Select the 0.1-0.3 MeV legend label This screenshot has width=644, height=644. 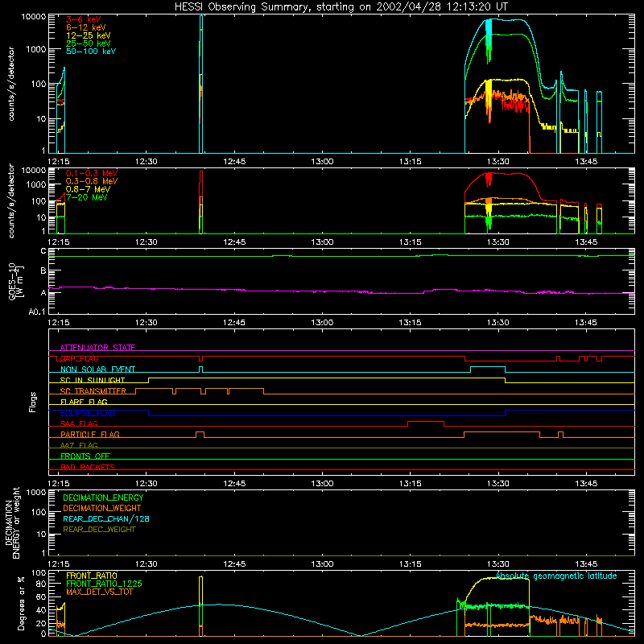point(92,173)
